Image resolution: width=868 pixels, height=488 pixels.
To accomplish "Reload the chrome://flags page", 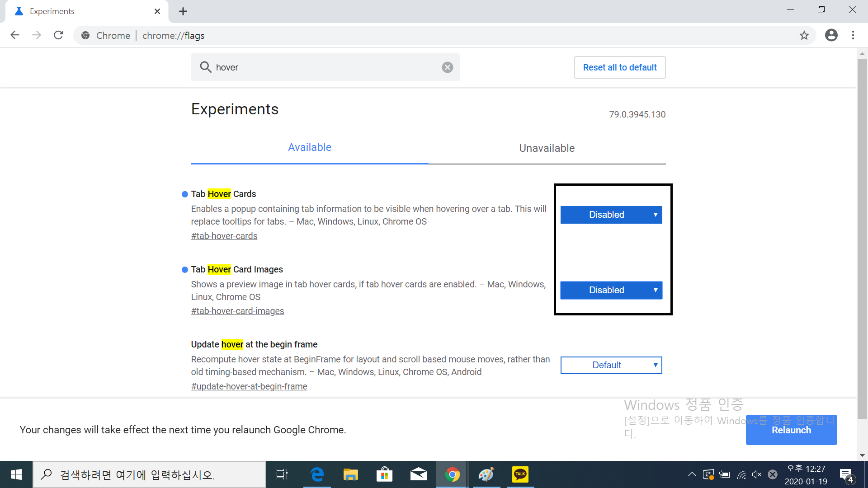I will 58,35.
